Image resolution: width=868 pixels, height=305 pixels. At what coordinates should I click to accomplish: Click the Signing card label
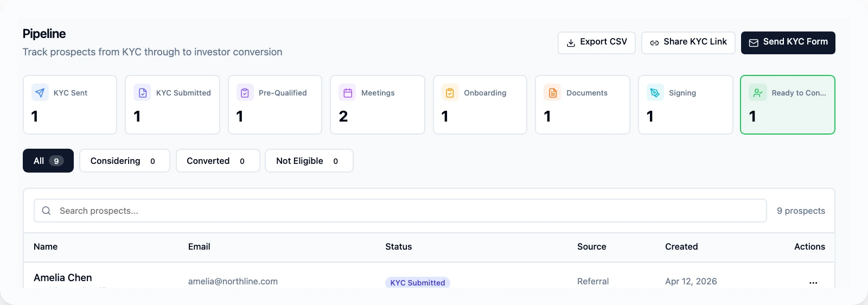[x=682, y=93]
